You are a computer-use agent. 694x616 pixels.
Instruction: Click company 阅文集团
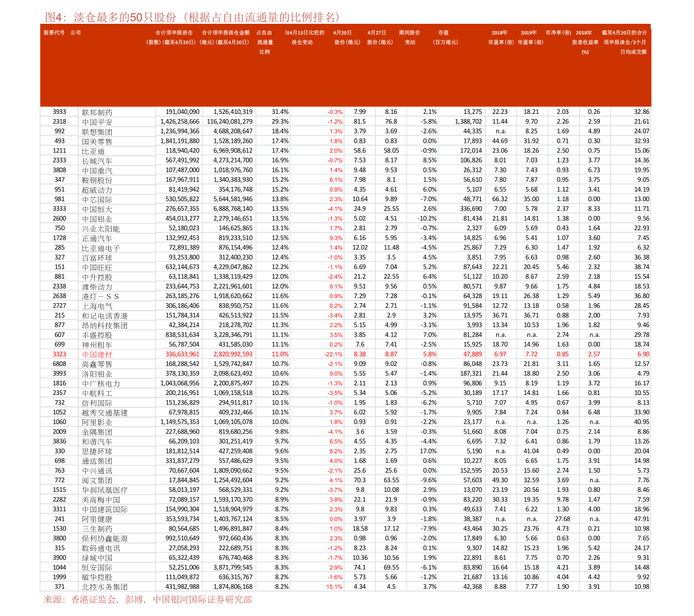pos(97,481)
